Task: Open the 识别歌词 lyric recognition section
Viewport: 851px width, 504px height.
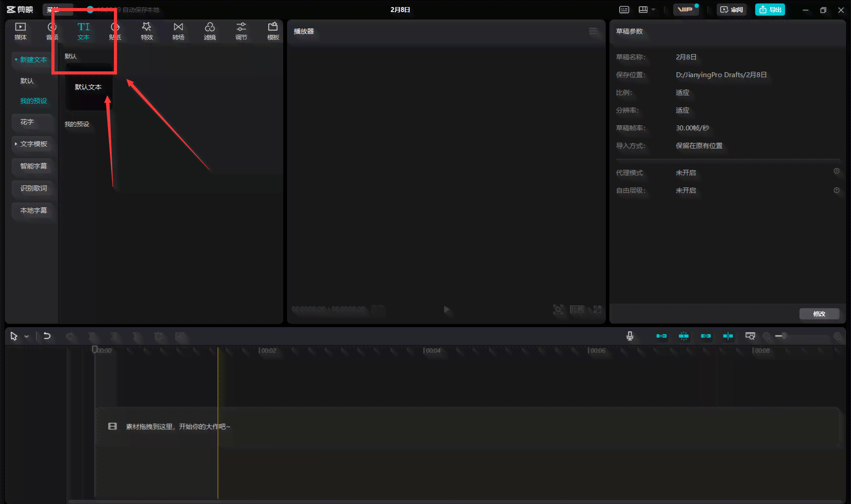Action: tap(32, 188)
